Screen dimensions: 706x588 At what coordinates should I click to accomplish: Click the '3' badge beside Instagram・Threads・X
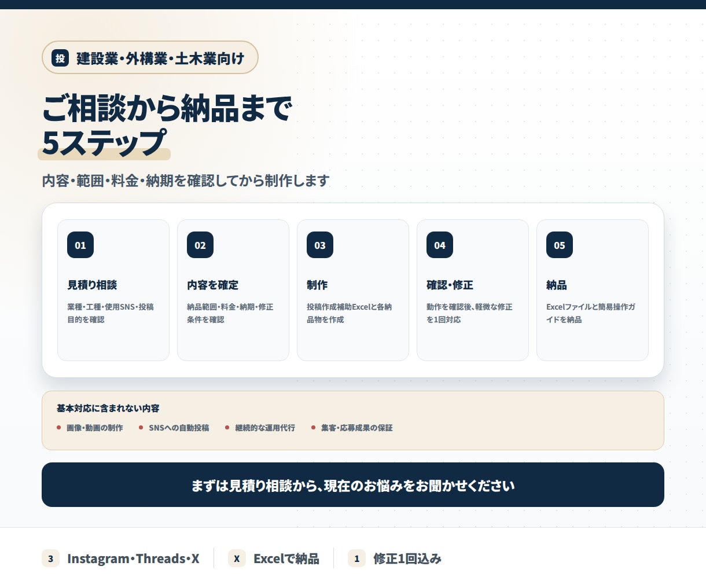pos(50,558)
